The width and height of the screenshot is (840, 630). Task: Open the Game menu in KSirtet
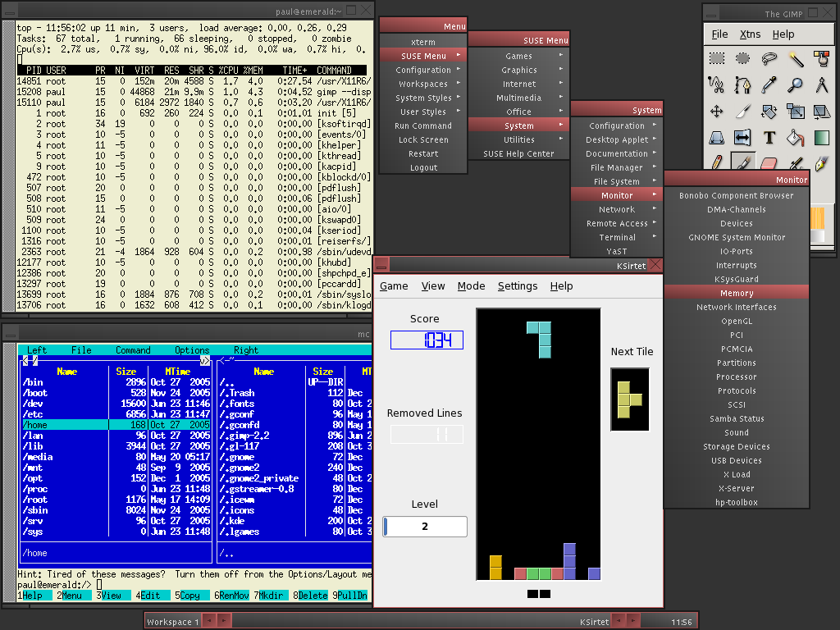click(x=394, y=286)
